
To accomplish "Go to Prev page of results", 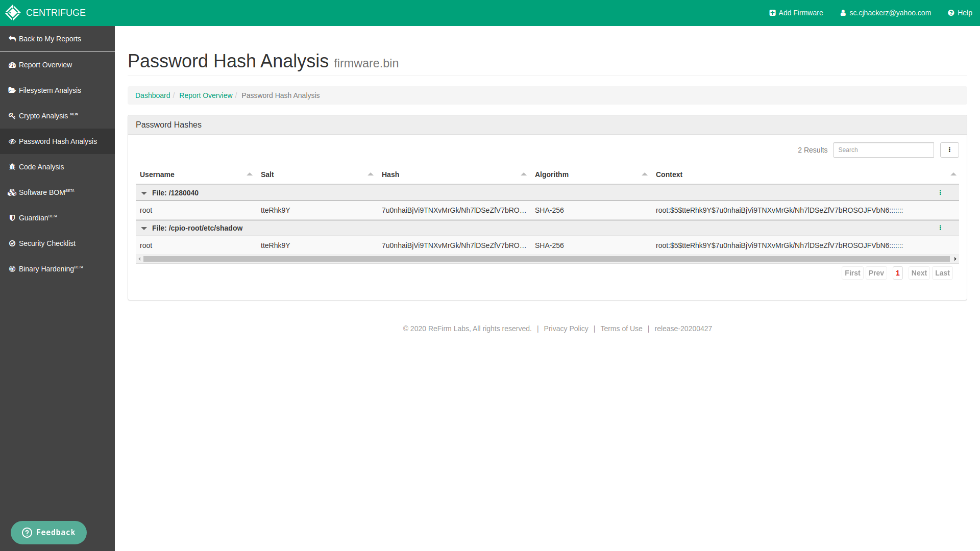I will (876, 273).
